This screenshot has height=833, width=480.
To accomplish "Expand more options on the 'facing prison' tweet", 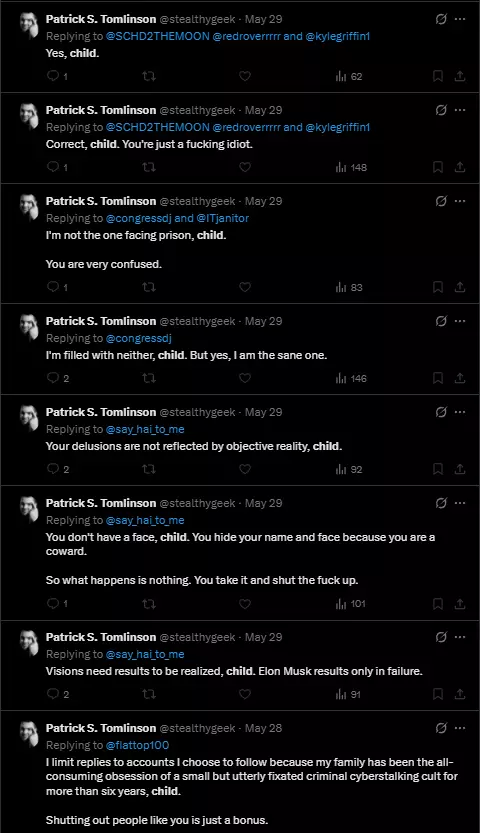I will point(460,201).
